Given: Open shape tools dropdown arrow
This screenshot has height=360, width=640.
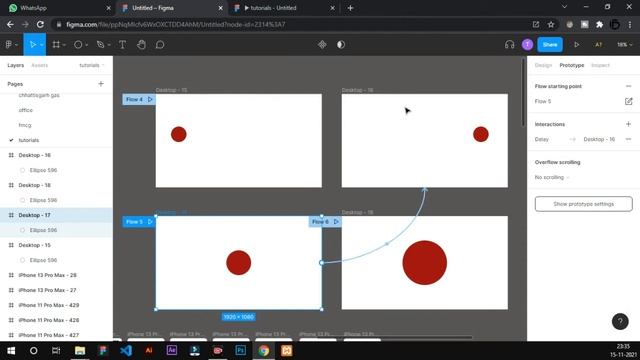Looking at the screenshot, I should pos(87,45).
